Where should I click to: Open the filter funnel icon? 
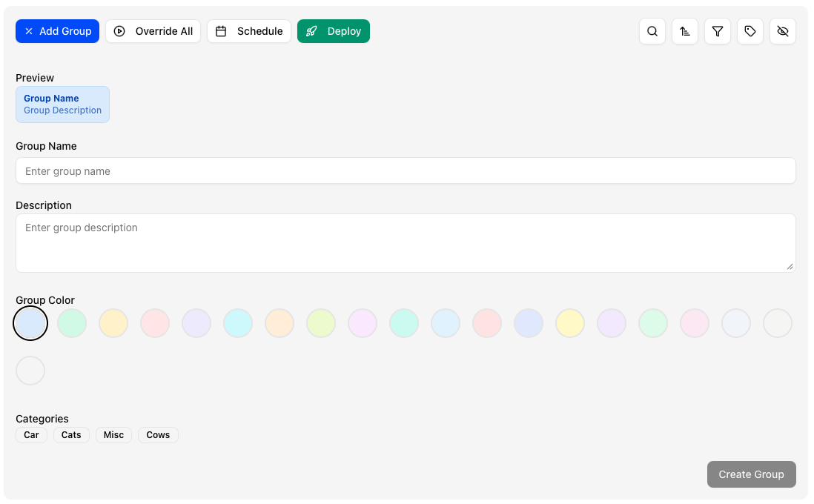click(718, 31)
